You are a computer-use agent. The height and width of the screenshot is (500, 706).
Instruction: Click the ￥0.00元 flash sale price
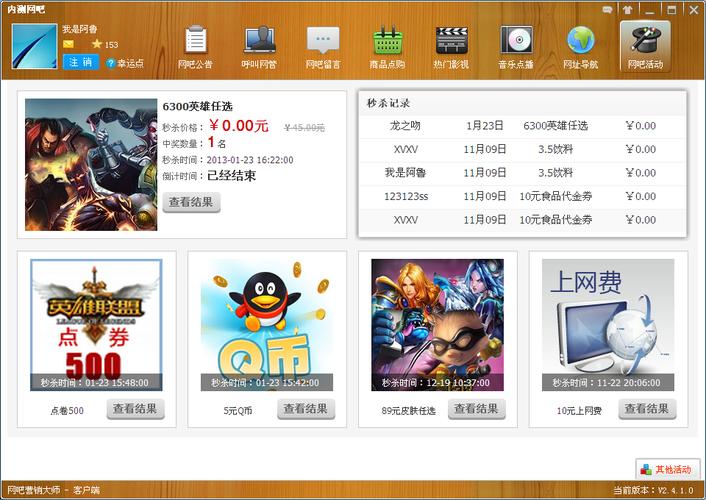[x=239, y=126]
